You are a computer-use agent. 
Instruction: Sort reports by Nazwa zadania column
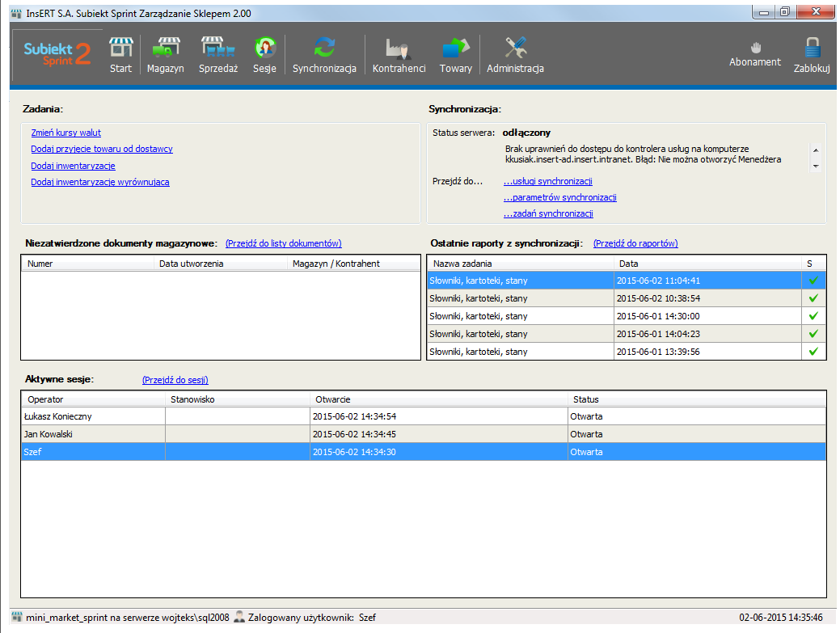pos(521,264)
